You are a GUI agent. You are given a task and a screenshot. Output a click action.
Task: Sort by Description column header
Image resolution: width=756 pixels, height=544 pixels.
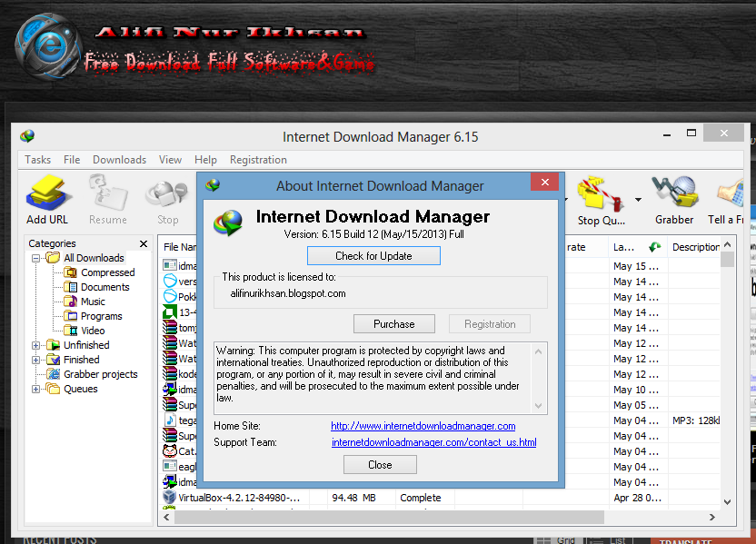pyautogui.click(x=695, y=247)
